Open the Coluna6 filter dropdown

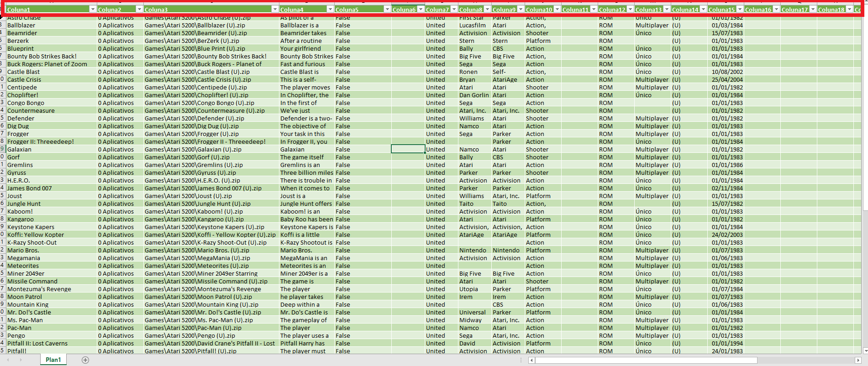(421, 9)
